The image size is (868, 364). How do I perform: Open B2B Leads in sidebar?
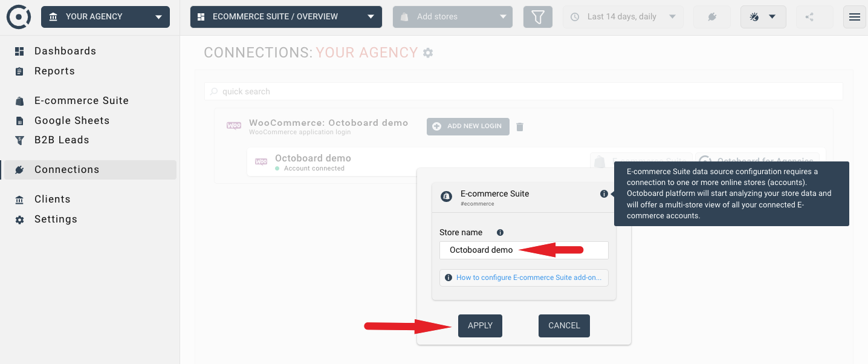click(x=62, y=140)
